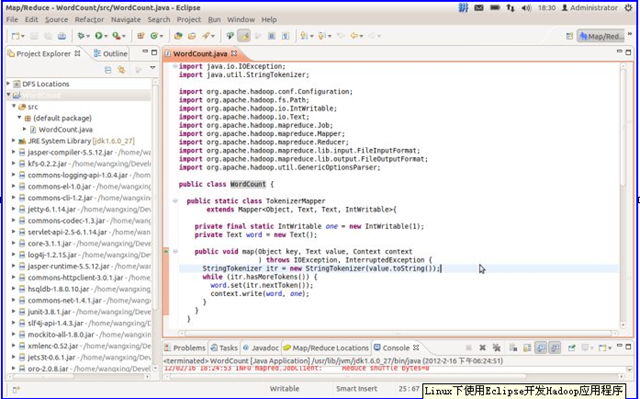Click the editor vertical scrollbar
The width and height of the screenshot is (640, 399).
(x=623, y=195)
